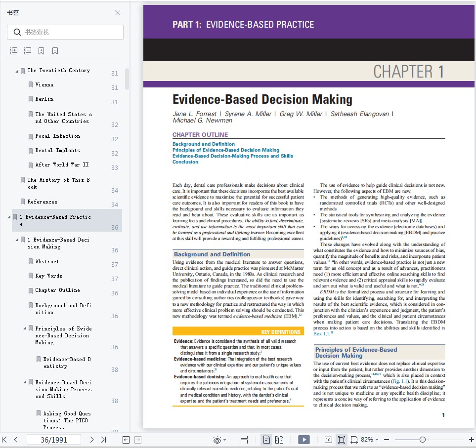Collapse '1 Evidence-Based Decision Making' bookmark

[17, 240]
